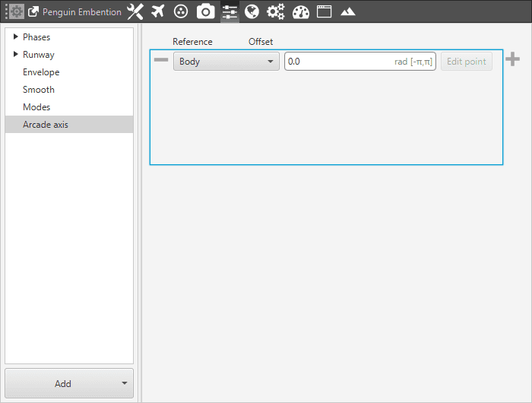Open the airplane tab
Image resolution: width=532 pixels, height=403 pixels.
(x=158, y=11)
